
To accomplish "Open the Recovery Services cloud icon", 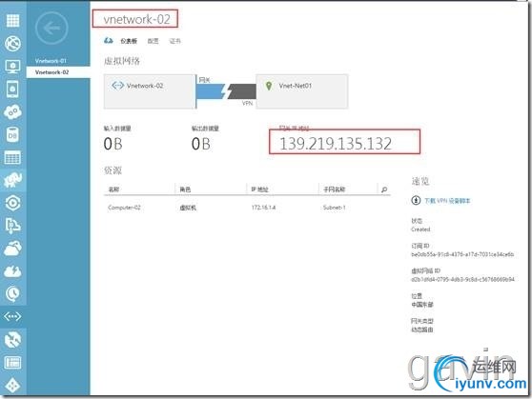I will [12, 249].
